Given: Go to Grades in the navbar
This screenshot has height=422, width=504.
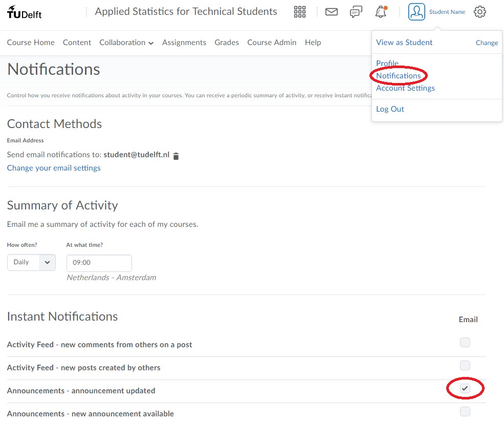Looking at the screenshot, I should click(227, 43).
